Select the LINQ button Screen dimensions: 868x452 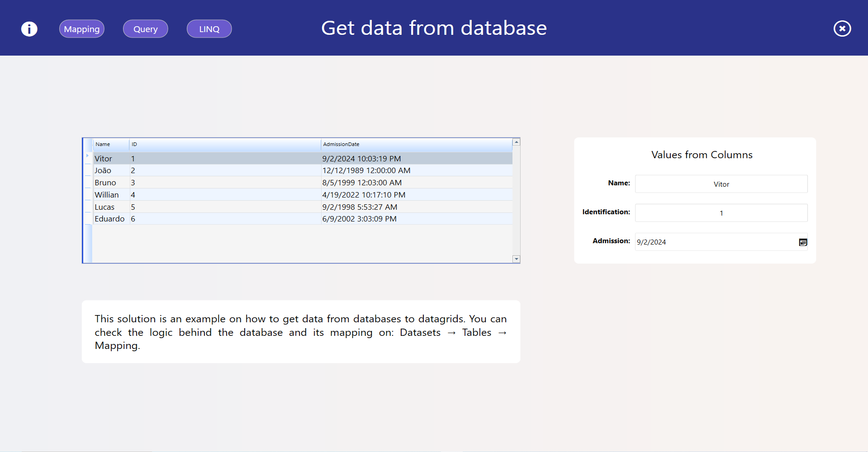tap(209, 29)
